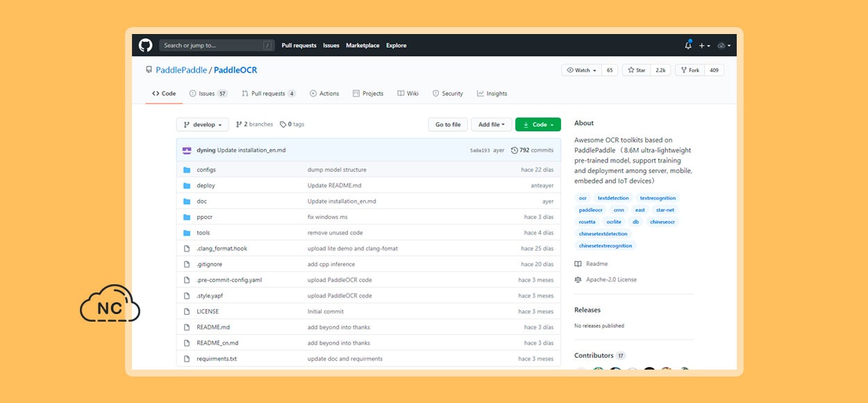
Task: Open the .style.yapf file
Action: (210, 295)
